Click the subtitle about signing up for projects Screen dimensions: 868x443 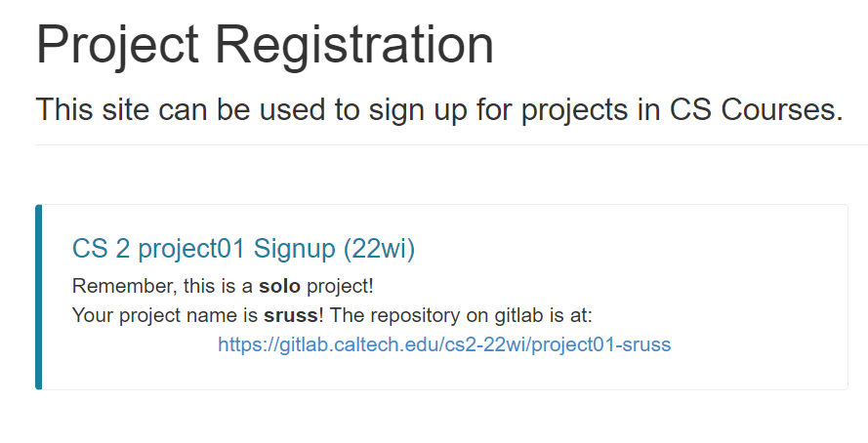coord(438,109)
